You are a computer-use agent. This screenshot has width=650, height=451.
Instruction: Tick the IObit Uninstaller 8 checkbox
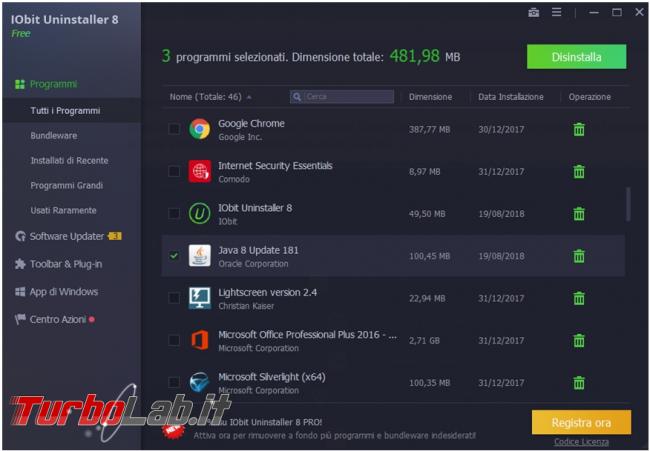pyautogui.click(x=174, y=213)
